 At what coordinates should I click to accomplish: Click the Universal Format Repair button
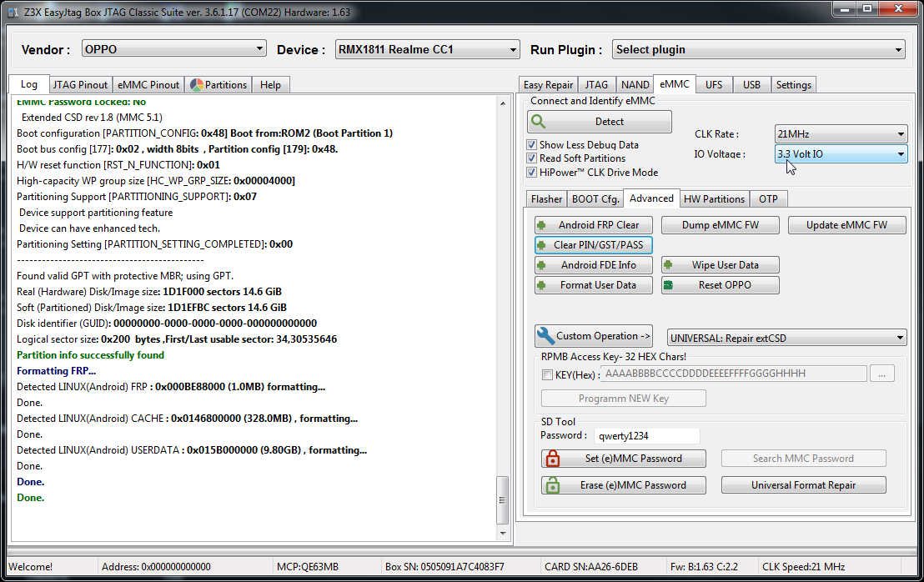pyautogui.click(x=803, y=485)
